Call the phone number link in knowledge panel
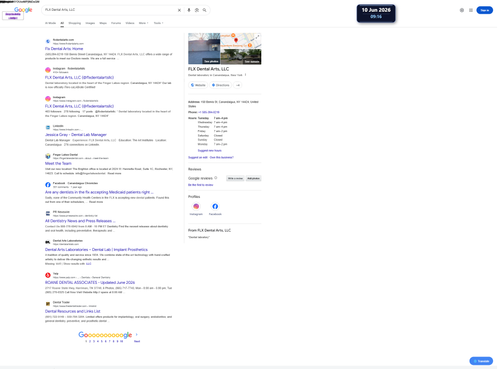Image resolution: width=500 pixels, height=369 pixels. tap(209, 112)
